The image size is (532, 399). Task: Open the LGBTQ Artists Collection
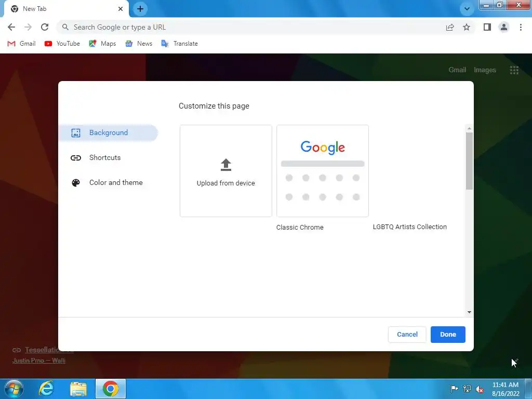(x=409, y=227)
